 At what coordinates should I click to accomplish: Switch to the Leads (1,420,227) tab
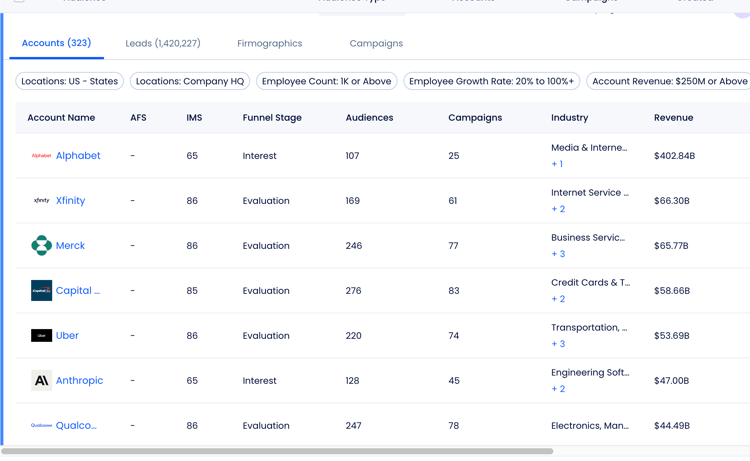click(163, 44)
